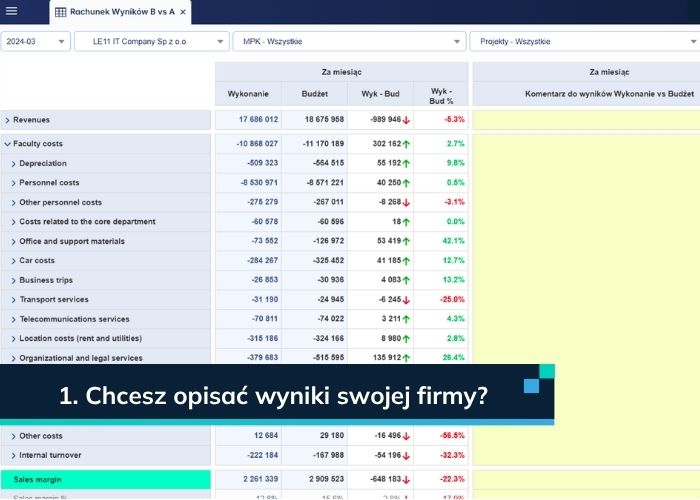
Task: Select Office and support materials percentage 42.1%
Action: (x=454, y=241)
